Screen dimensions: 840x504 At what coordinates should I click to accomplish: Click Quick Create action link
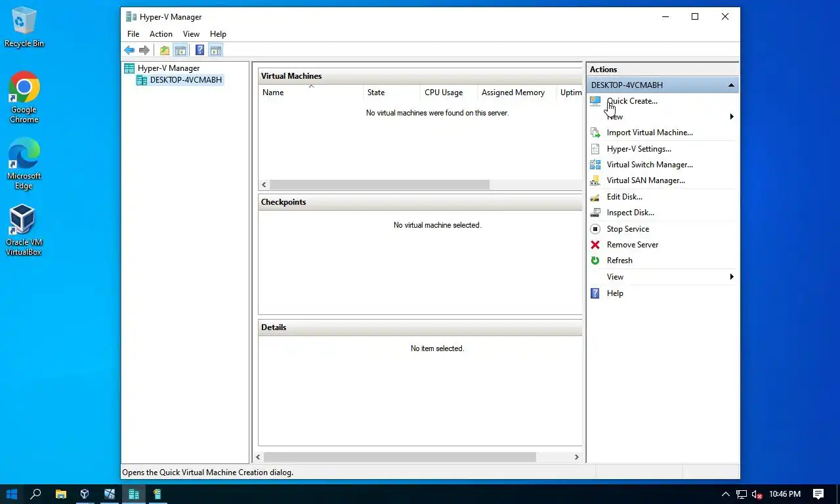pyautogui.click(x=632, y=101)
